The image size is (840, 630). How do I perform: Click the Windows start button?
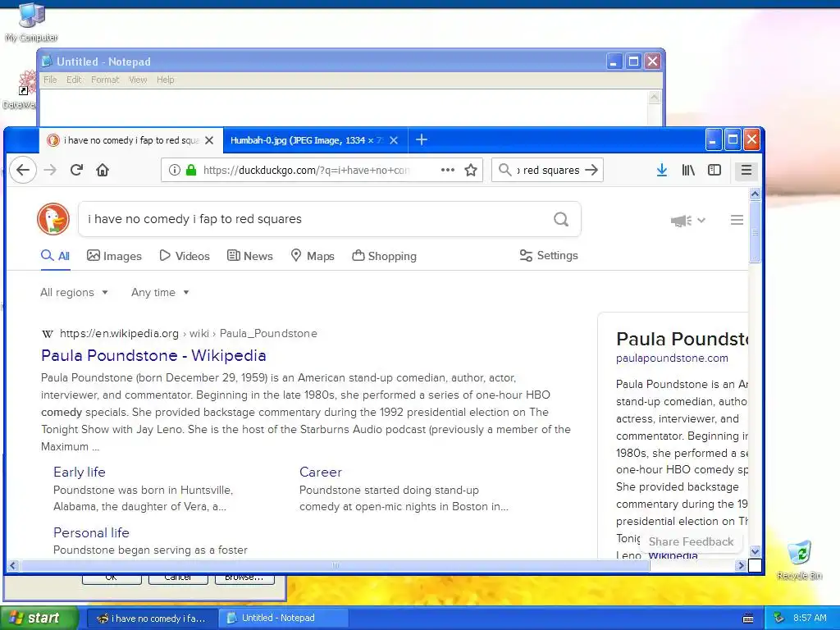(x=39, y=618)
